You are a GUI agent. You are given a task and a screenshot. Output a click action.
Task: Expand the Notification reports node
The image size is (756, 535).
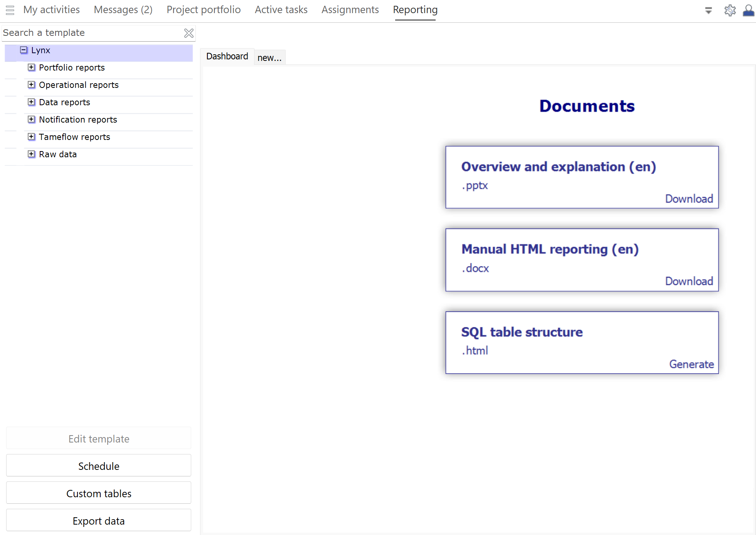(x=31, y=119)
